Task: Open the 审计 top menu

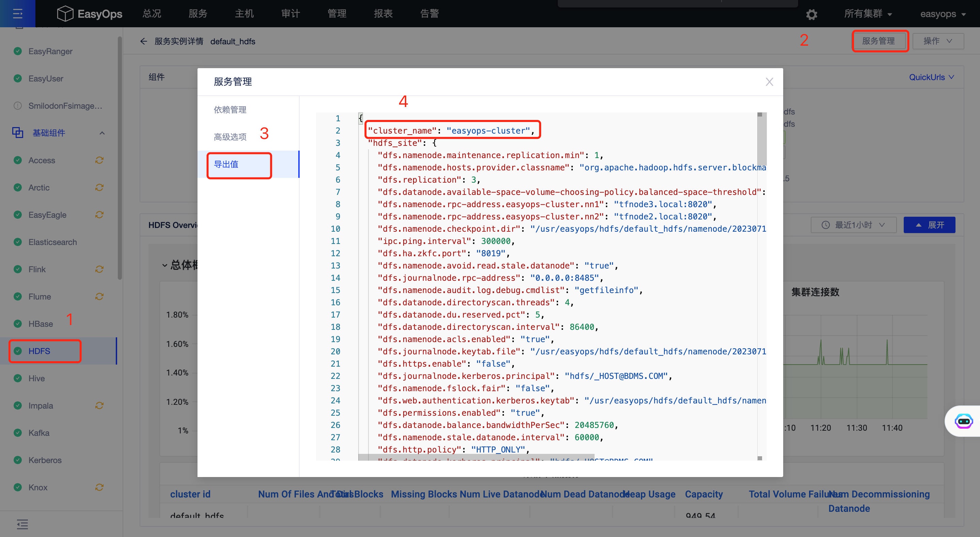Action: pyautogui.click(x=291, y=14)
